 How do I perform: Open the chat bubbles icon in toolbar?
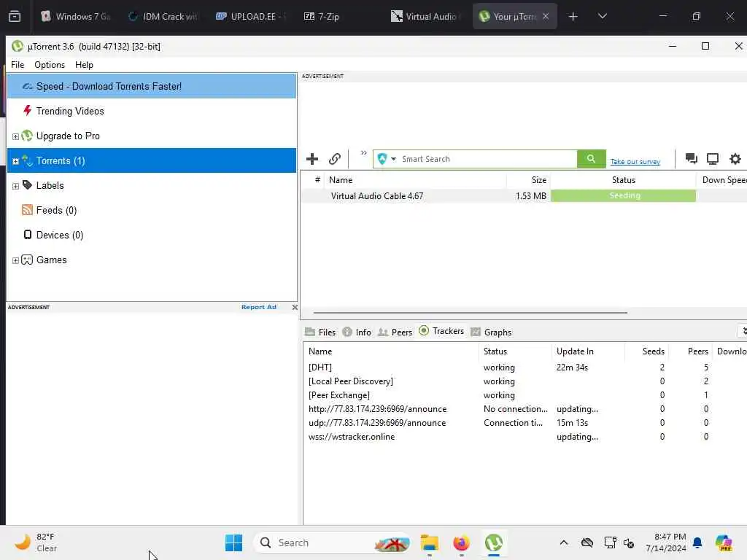(x=691, y=158)
